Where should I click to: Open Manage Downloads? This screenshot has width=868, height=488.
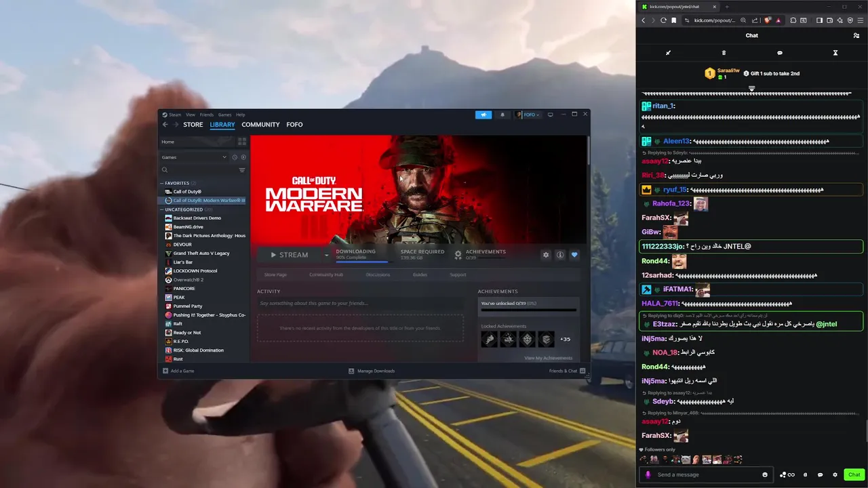click(x=372, y=371)
